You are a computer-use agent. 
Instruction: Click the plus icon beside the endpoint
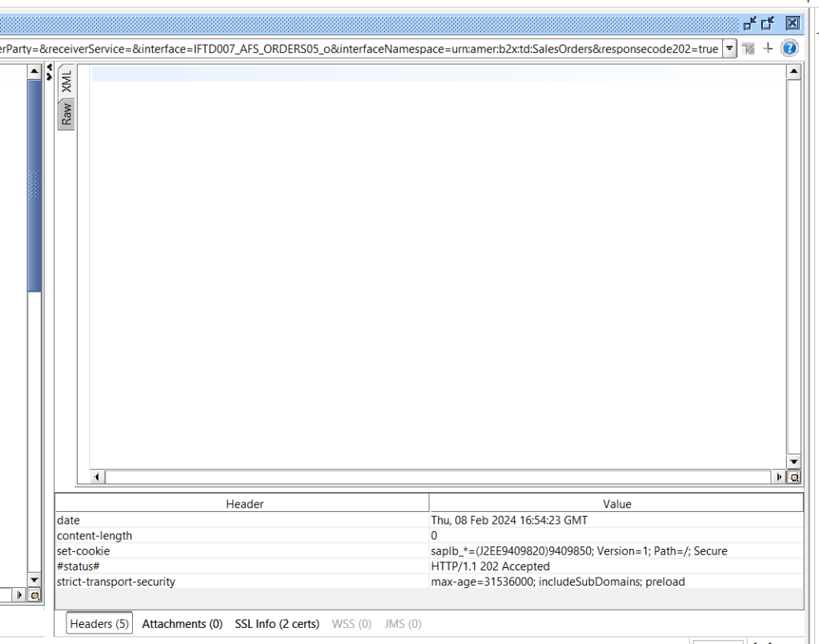coord(768,48)
